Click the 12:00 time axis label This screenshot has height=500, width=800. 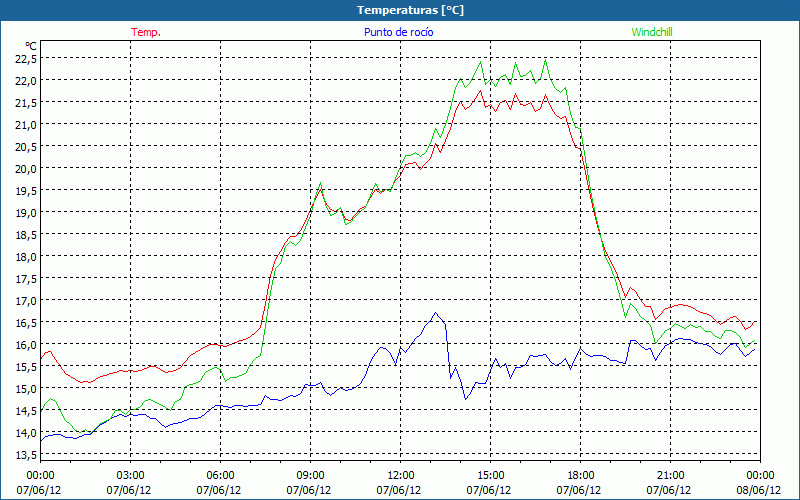(401, 476)
